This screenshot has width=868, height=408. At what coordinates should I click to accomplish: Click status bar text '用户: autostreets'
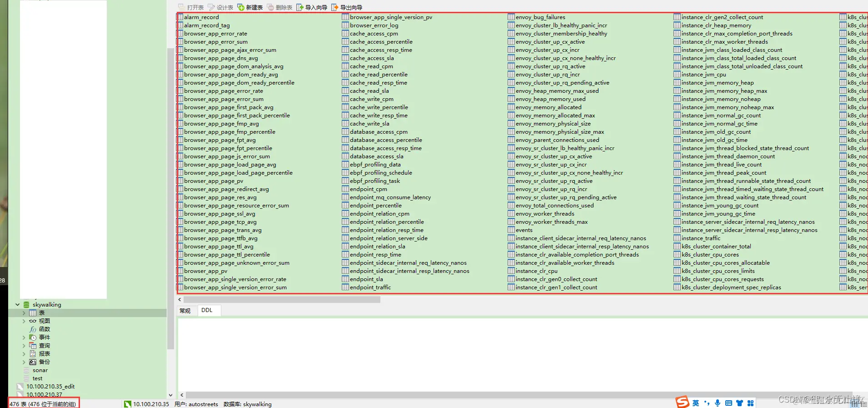[196, 404]
